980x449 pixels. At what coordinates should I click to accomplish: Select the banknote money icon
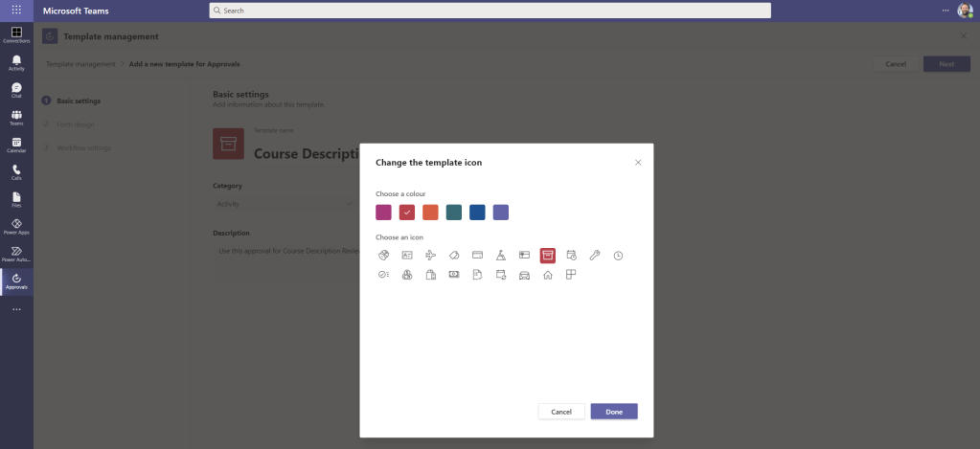coord(454,276)
